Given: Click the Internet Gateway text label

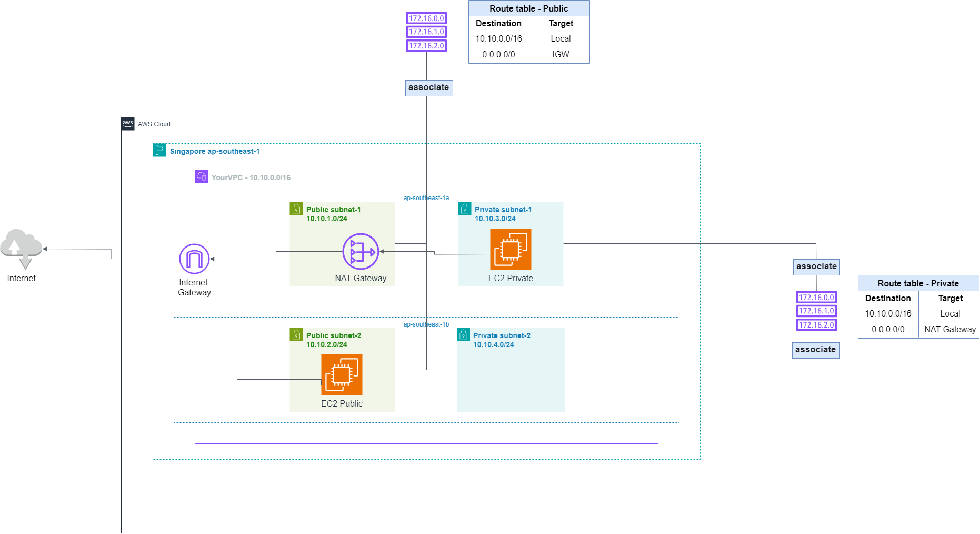Looking at the screenshot, I should point(194,288).
